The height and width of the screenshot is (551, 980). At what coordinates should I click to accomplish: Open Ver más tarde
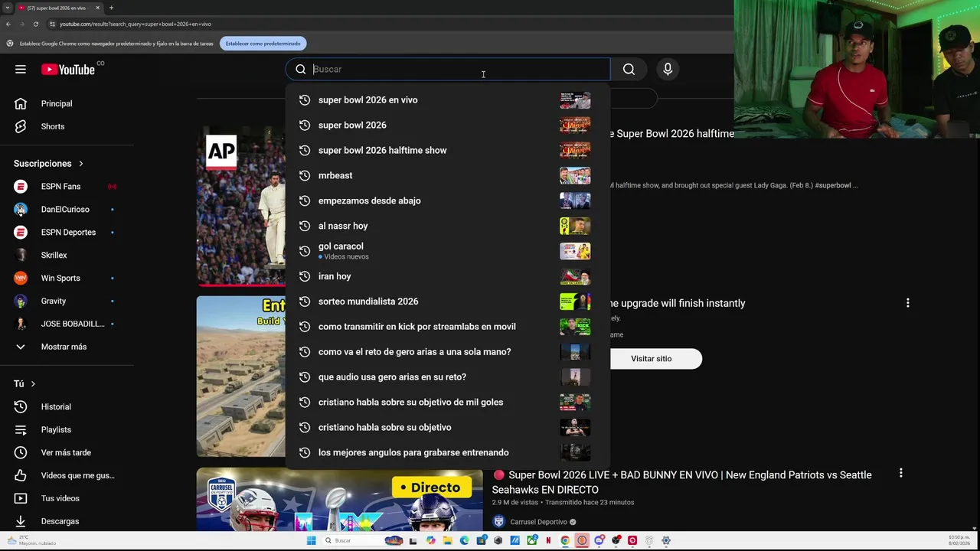point(66,452)
